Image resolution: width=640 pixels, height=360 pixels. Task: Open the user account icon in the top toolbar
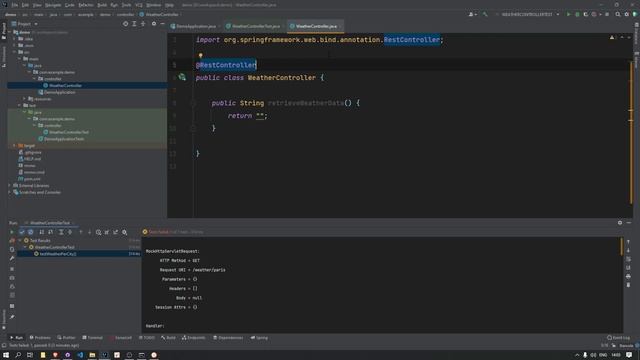point(472,14)
